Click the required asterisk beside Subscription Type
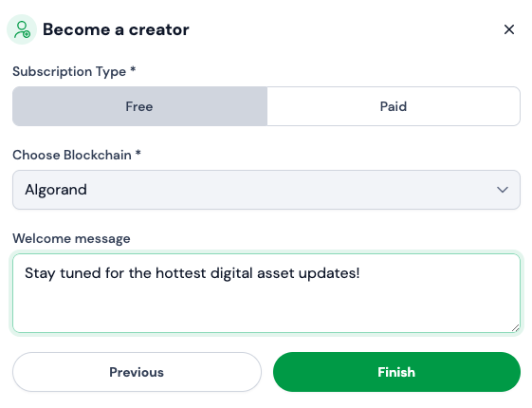The image size is (532, 408). 133,69
